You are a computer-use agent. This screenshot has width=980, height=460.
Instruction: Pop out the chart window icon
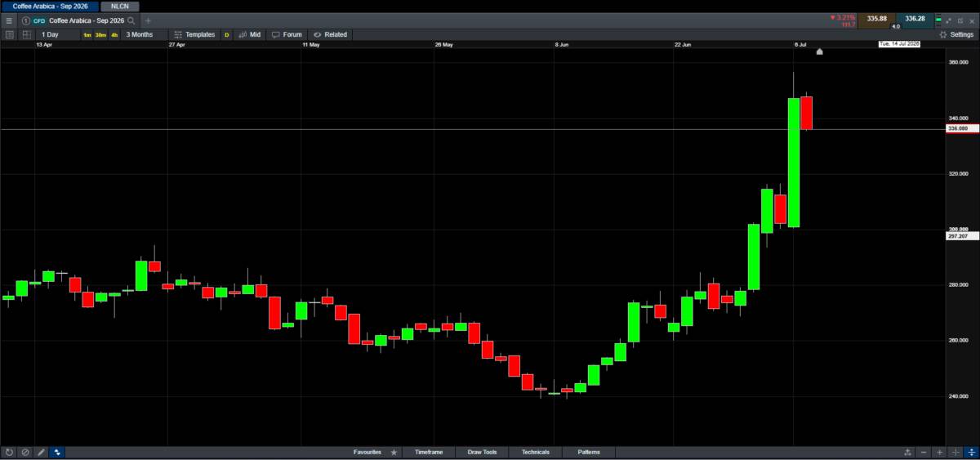tap(961, 20)
